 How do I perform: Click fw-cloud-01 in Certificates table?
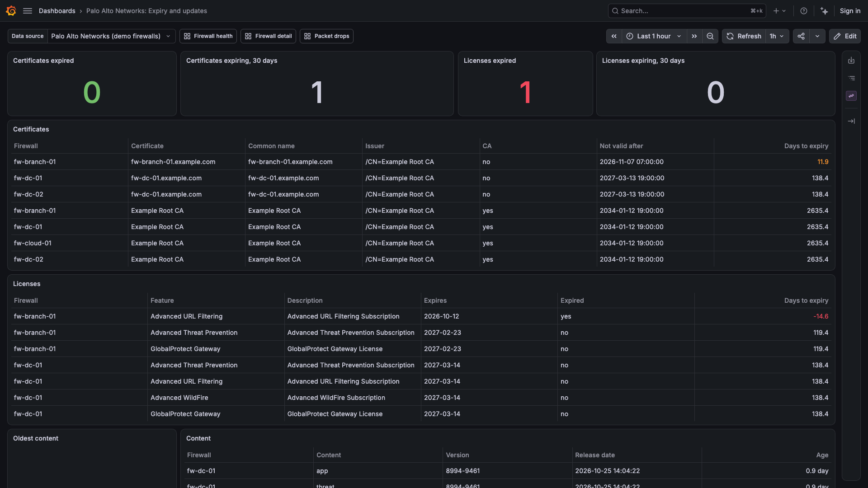click(x=33, y=243)
